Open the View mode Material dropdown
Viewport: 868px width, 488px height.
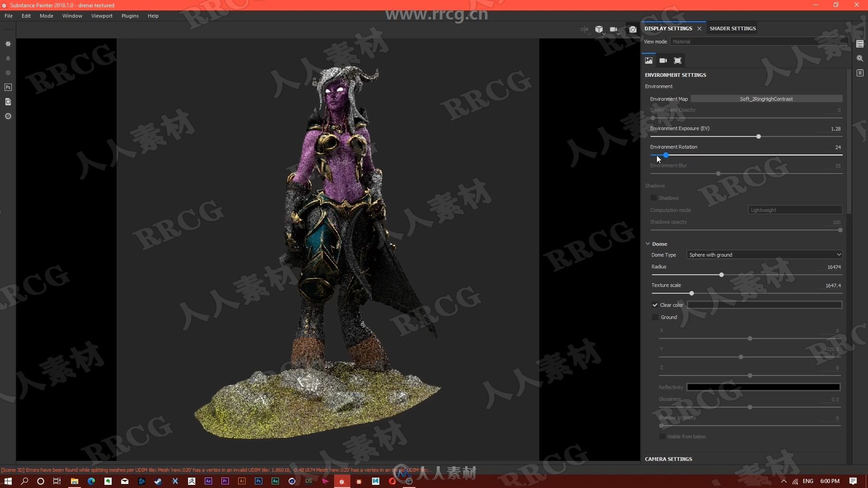759,42
